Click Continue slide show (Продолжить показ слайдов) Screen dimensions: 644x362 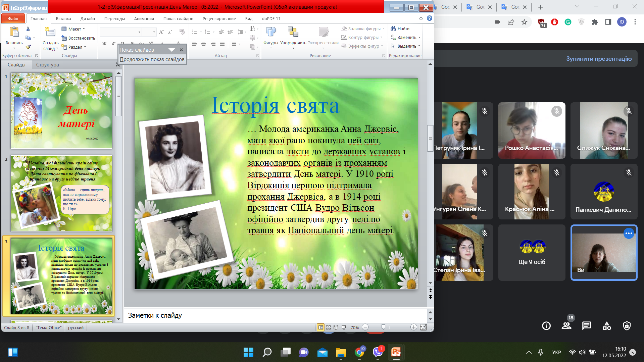click(x=152, y=59)
